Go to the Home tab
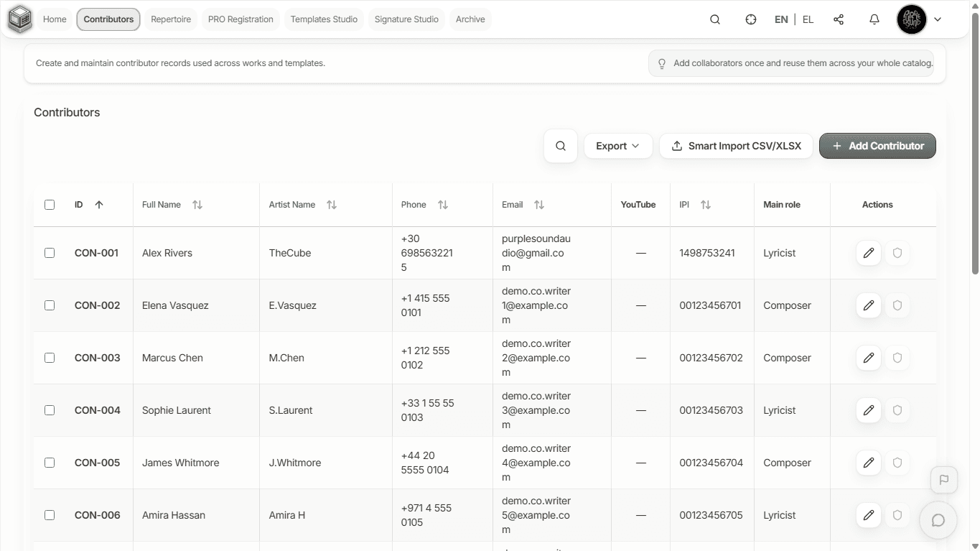The height and width of the screenshot is (551, 980). [55, 19]
